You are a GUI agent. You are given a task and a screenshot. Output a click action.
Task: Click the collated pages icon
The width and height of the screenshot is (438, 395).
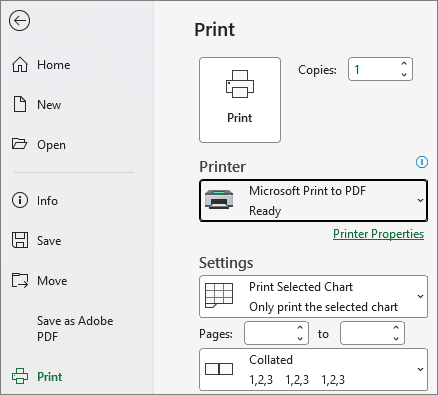(x=219, y=369)
